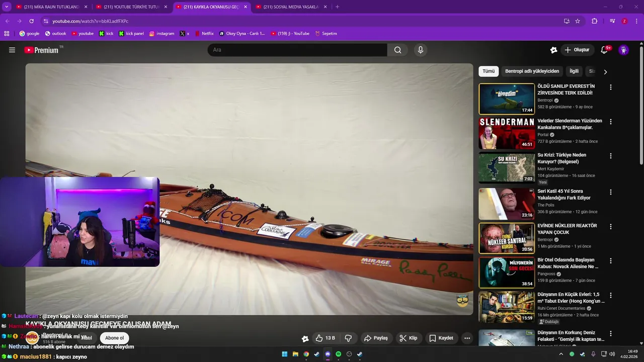The image size is (644, 362).
Task: Click the address bar URL
Action: point(91,21)
